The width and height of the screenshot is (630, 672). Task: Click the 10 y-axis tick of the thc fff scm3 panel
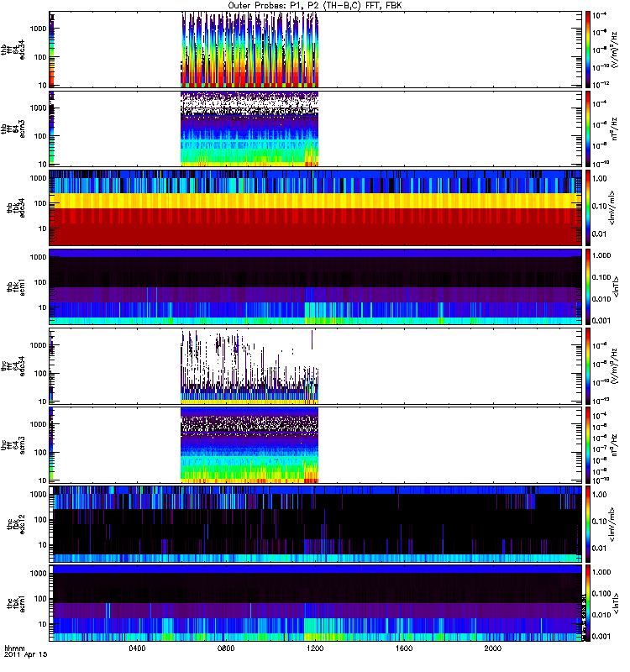click(43, 480)
